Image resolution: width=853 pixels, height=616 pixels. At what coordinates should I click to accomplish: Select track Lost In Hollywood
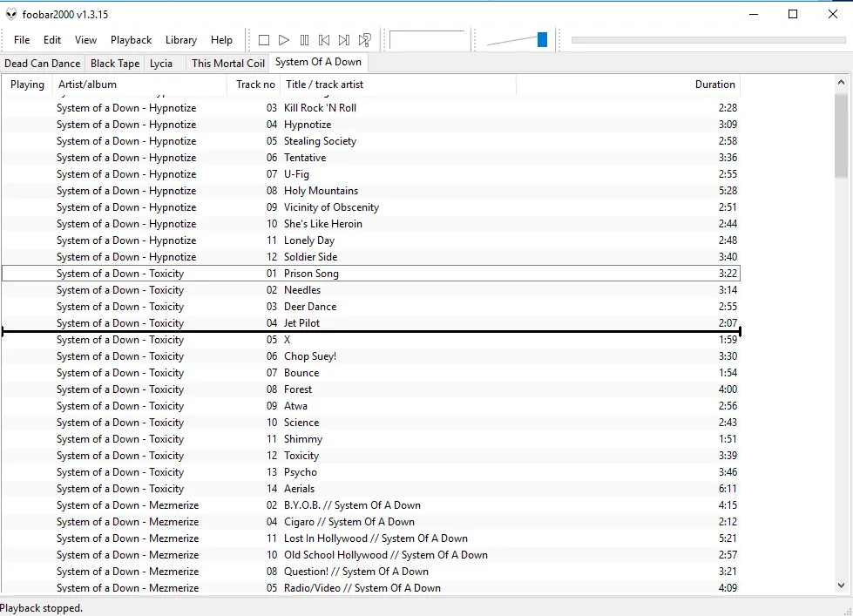point(371,538)
